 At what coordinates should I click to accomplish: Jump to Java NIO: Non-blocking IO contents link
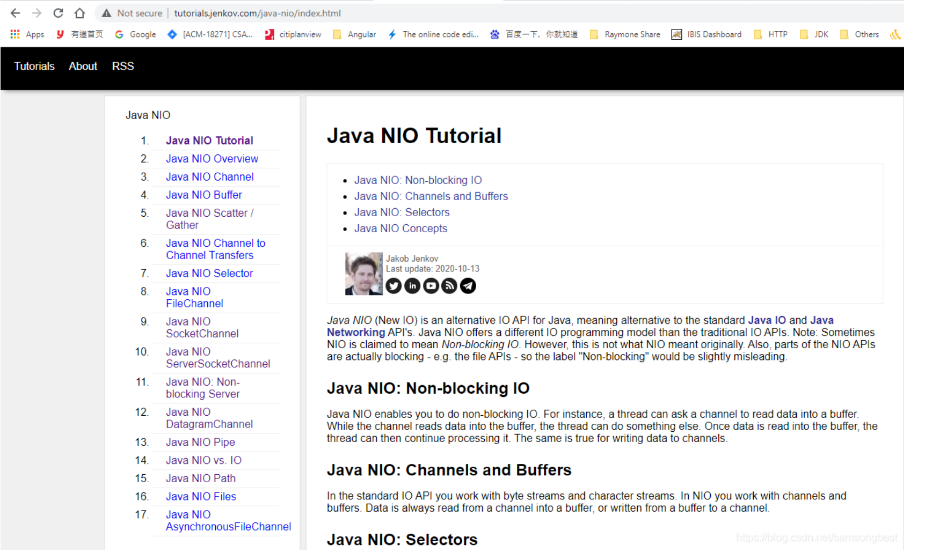point(418,180)
